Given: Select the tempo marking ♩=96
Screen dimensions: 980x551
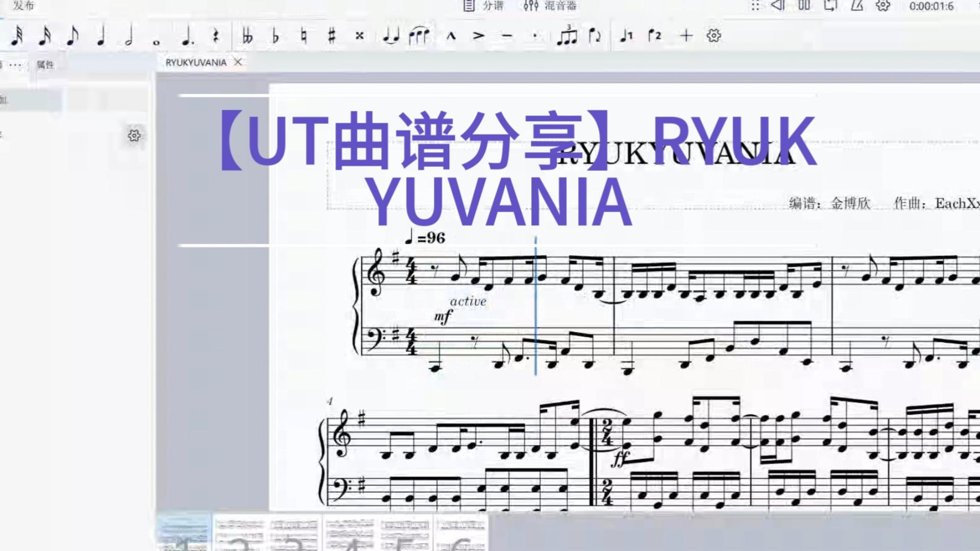Looking at the screenshot, I should pyautogui.click(x=425, y=238).
